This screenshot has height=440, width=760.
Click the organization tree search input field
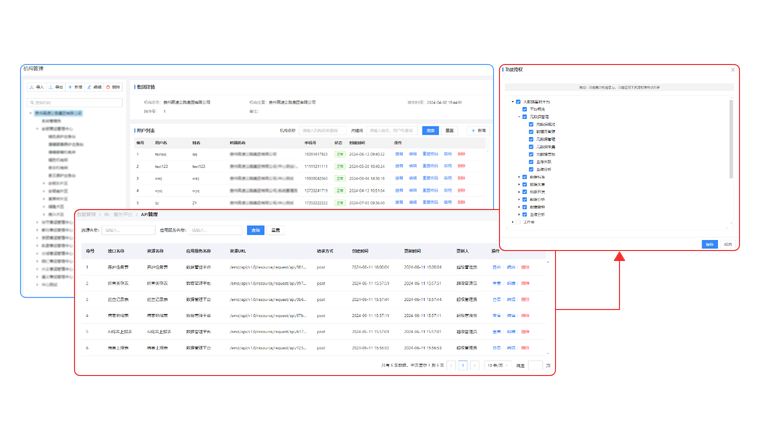[75, 102]
